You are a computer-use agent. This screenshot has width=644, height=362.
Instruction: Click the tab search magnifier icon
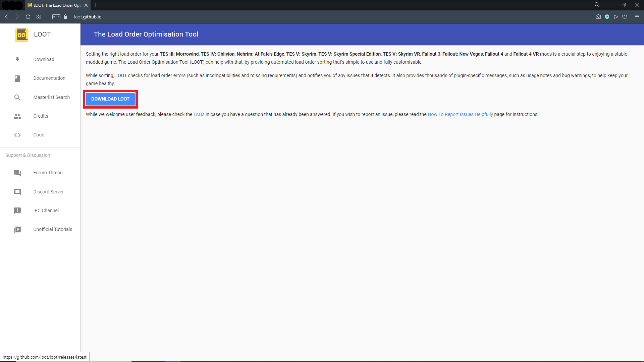[597, 5]
